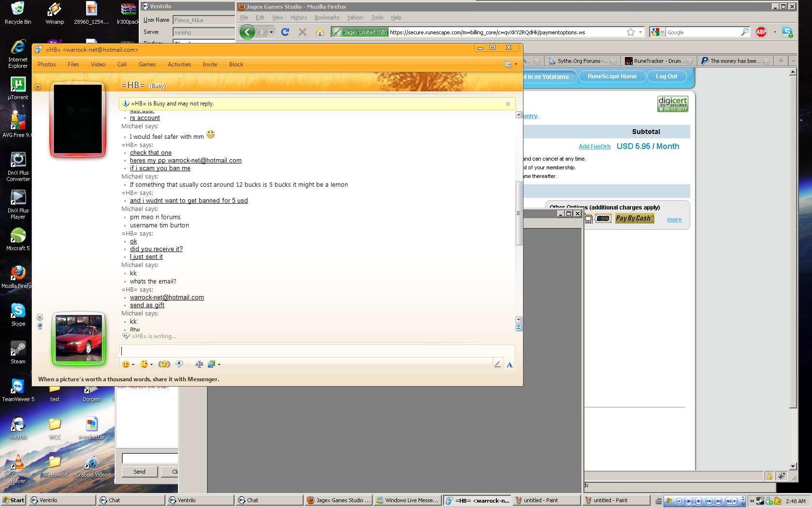Reload the RuneScape billing page

tap(285, 32)
